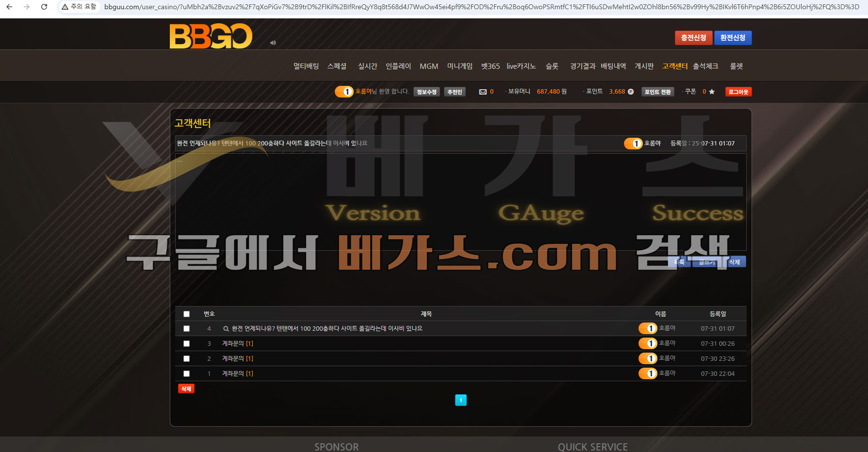Check the checkbox for post number 2

pyautogui.click(x=186, y=358)
